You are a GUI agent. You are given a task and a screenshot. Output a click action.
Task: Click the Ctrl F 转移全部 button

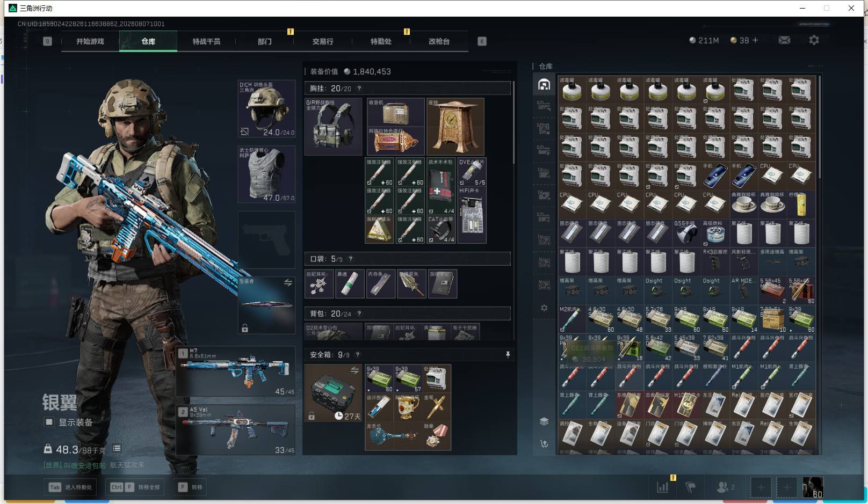(135, 487)
